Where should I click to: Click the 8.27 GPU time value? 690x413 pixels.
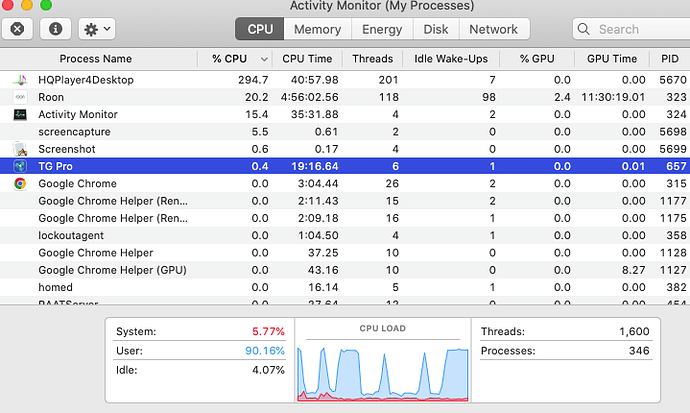tap(633, 270)
